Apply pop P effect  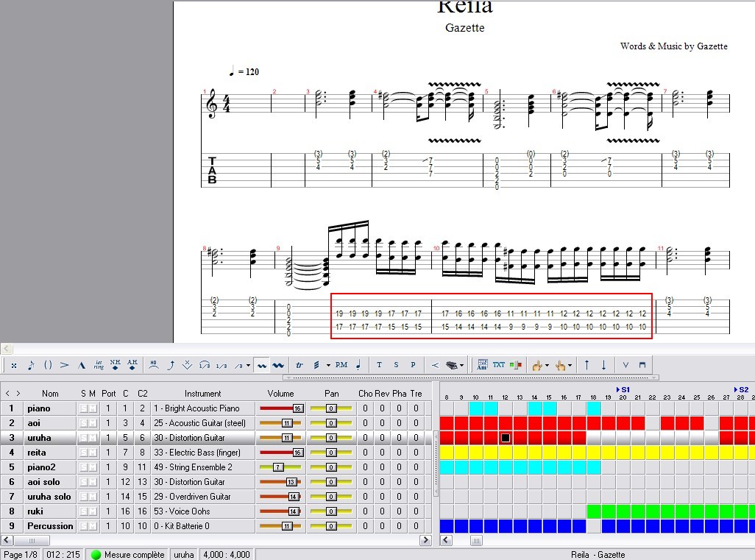click(x=413, y=365)
